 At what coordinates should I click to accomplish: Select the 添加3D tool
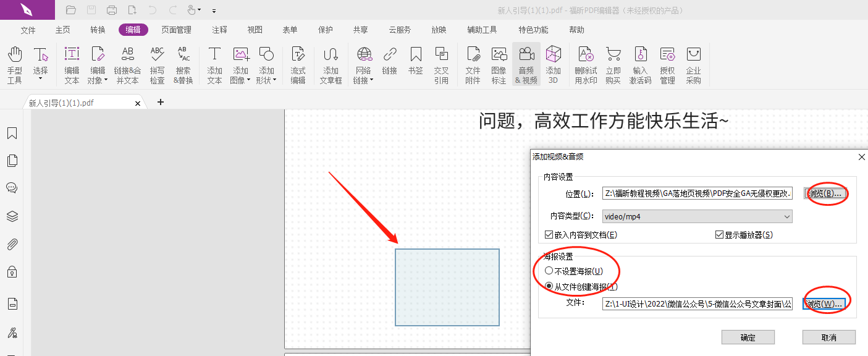coord(554,64)
